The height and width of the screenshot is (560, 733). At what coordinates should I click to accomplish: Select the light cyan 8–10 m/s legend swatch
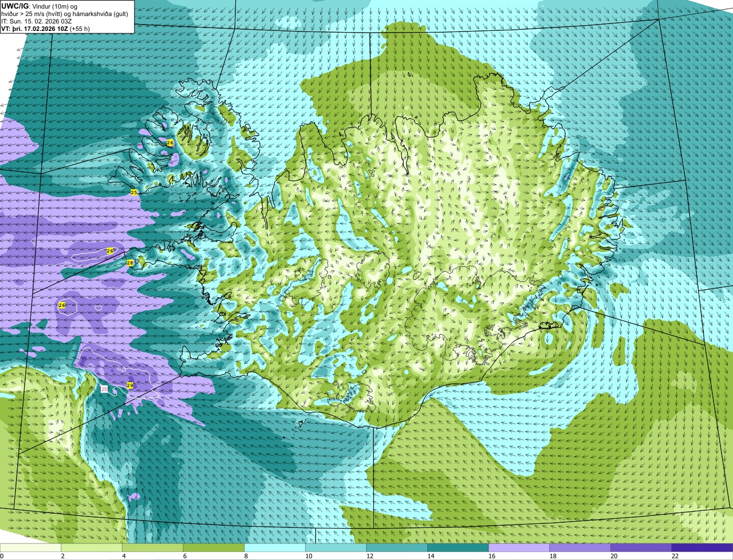point(275,548)
